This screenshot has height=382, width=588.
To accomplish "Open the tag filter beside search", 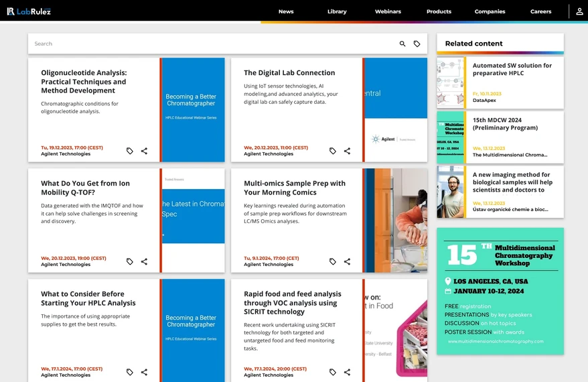I will (417, 44).
